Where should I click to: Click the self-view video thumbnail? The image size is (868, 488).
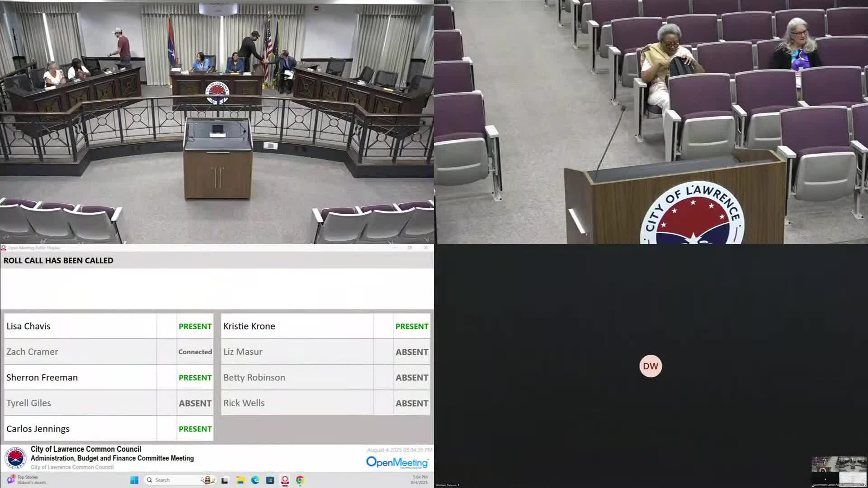pyautogui.click(x=839, y=470)
